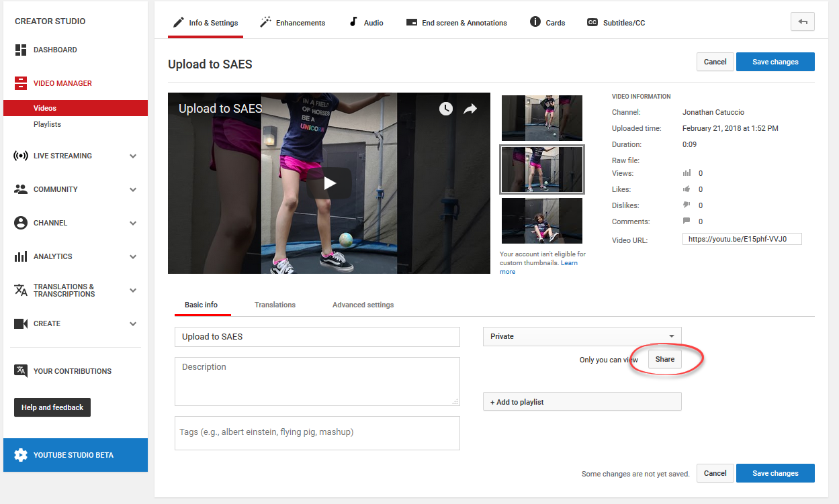This screenshot has height=504, width=839.
Task: Click the End screen & Annotations icon
Action: [412, 22]
